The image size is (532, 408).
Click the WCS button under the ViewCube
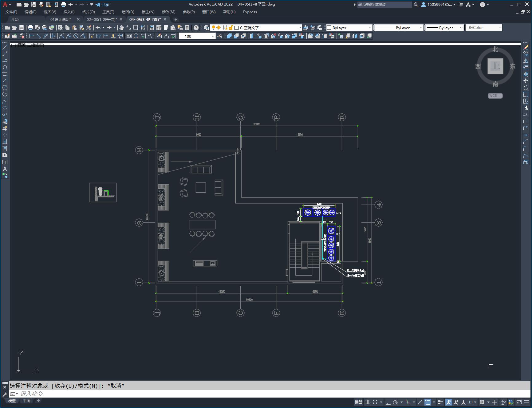(x=495, y=96)
